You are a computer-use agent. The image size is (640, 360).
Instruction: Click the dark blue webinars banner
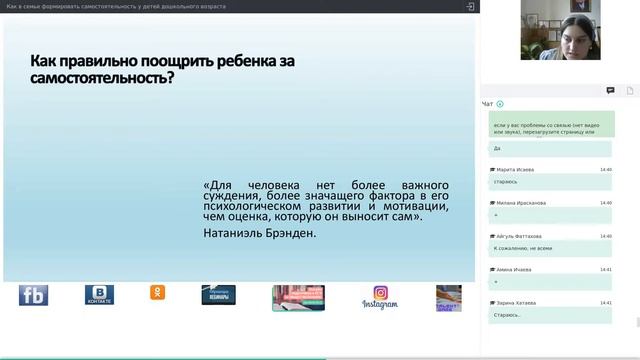tap(218, 295)
